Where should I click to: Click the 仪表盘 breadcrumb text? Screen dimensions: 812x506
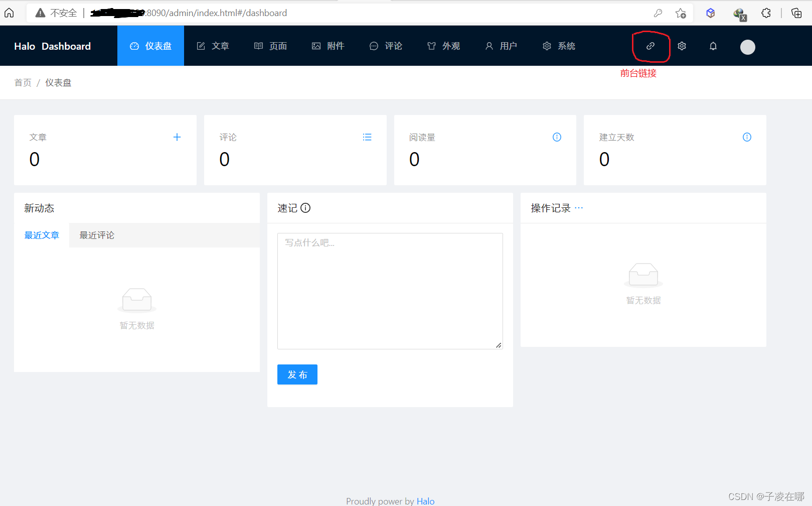tap(58, 82)
